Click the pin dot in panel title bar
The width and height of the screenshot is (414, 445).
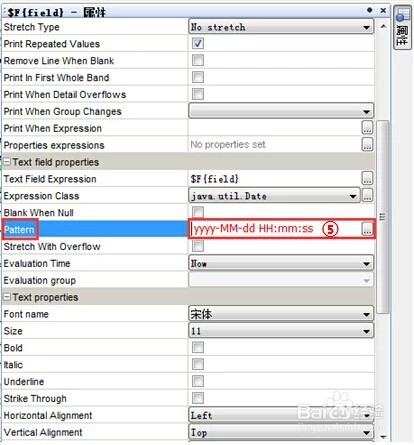point(369,10)
